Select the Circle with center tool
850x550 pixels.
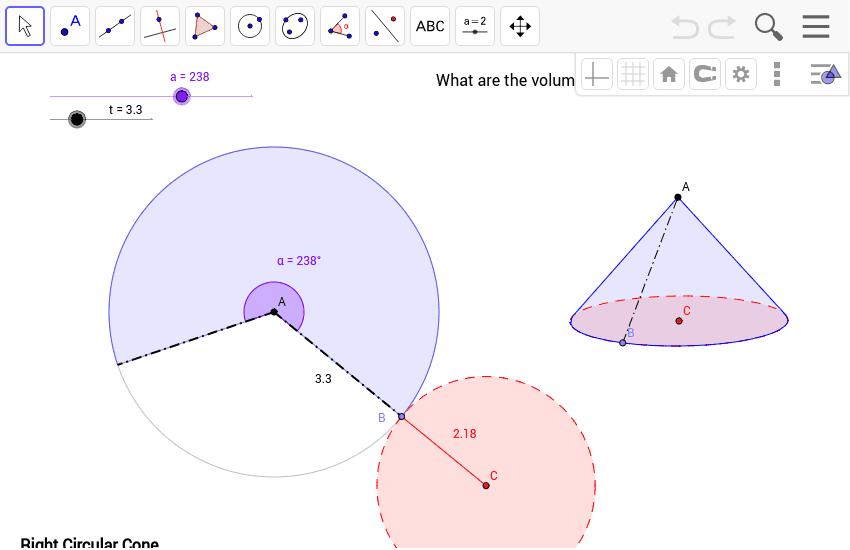tap(250, 26)
